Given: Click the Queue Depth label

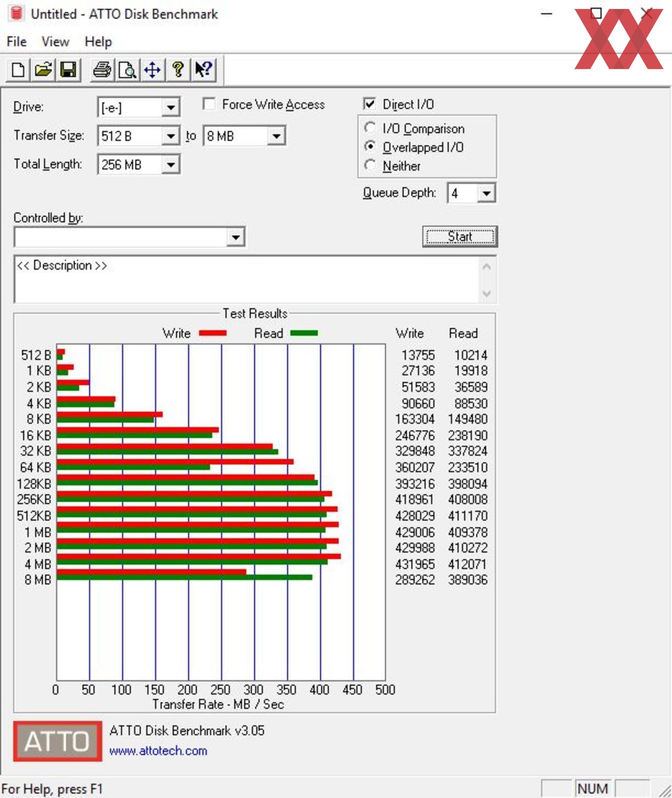Looking at the screenshot, I should 399,192.
